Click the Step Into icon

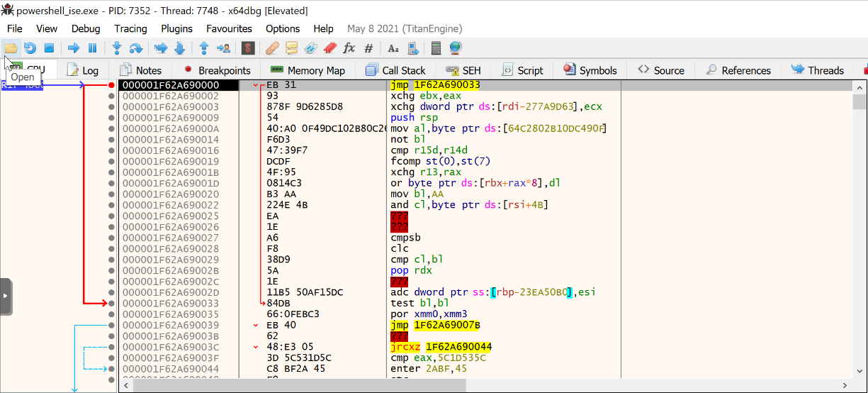click(117, 48)
